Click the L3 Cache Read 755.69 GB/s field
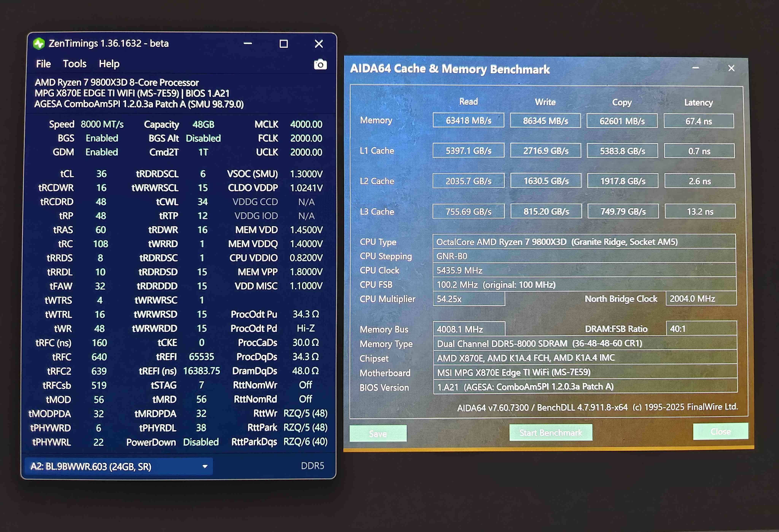Viewport: 779px width, 532px height. tap(468, 211)
